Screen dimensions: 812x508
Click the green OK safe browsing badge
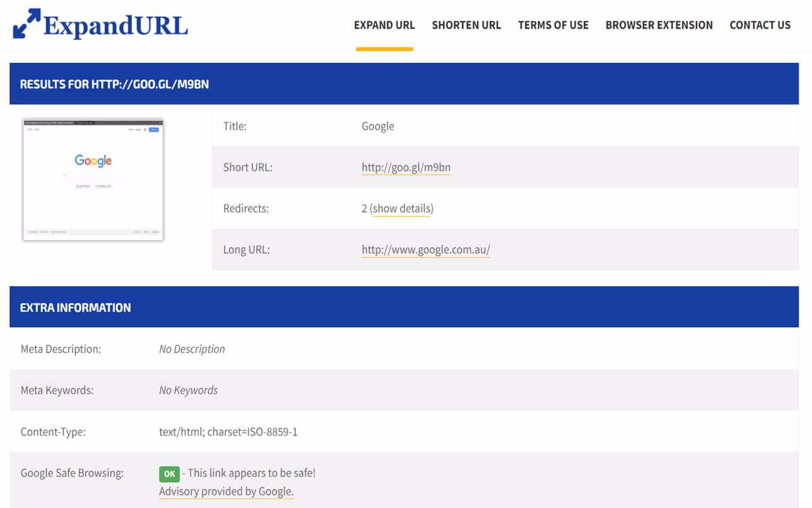point(169,474)
